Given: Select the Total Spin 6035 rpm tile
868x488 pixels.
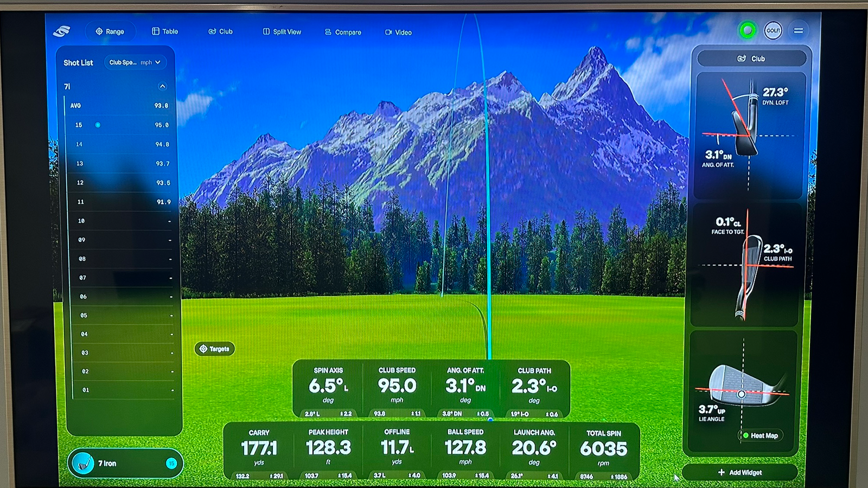Looking at the screenshot, I should (604, 452).
